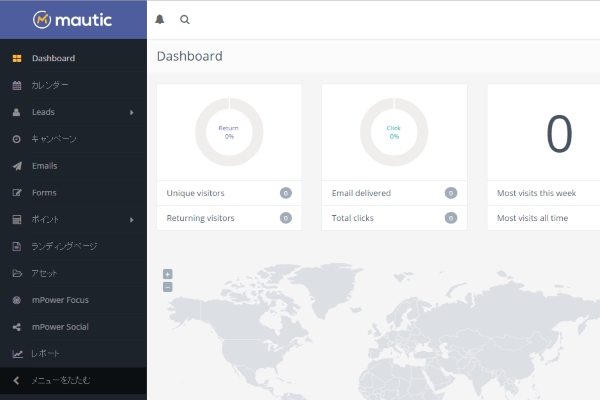Click the Forms pencil icon
This screenshot has height=400, width=600.
pos(17,193)
